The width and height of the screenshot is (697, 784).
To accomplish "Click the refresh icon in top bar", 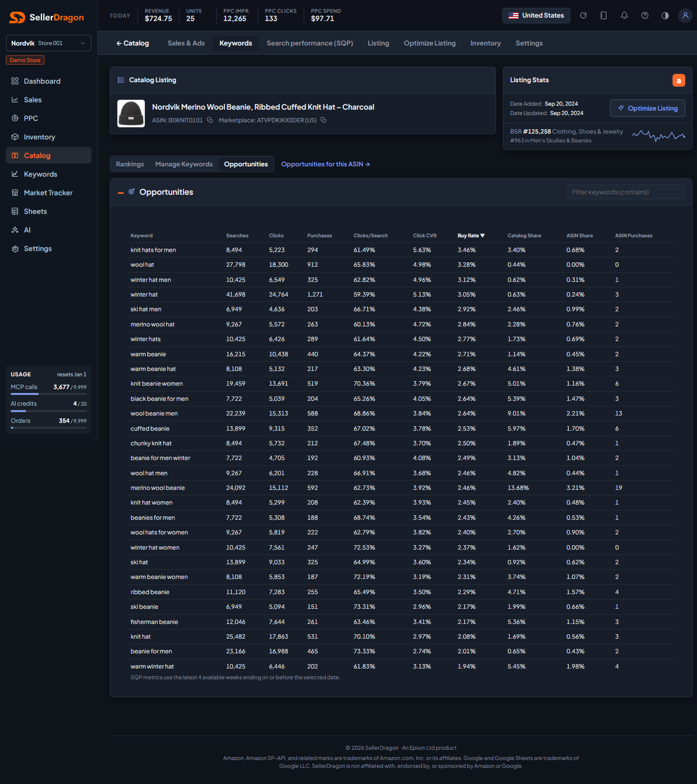I will [x=583, y=16].
